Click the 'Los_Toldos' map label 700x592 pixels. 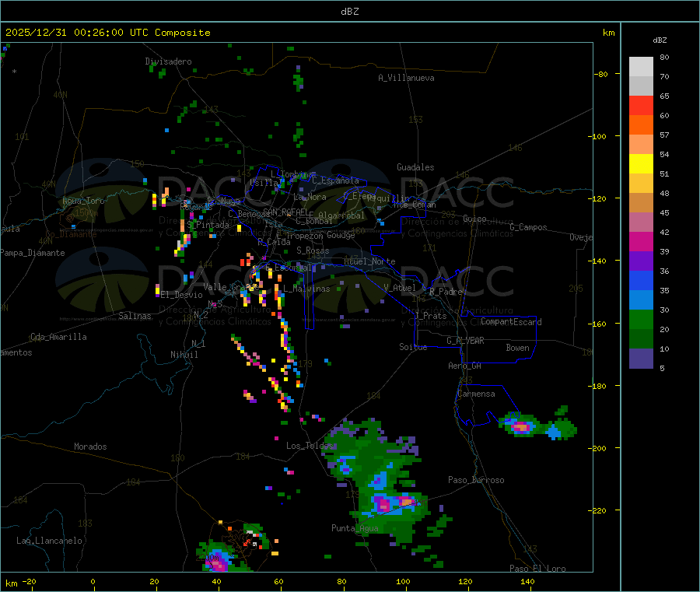[x=310, y=446]
